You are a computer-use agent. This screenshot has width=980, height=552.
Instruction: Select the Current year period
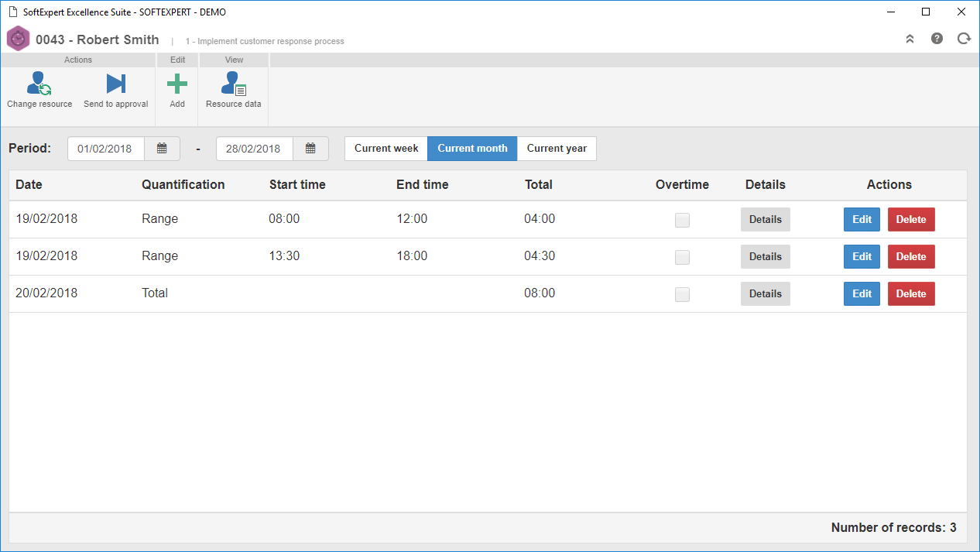click(x=557, y=149)
